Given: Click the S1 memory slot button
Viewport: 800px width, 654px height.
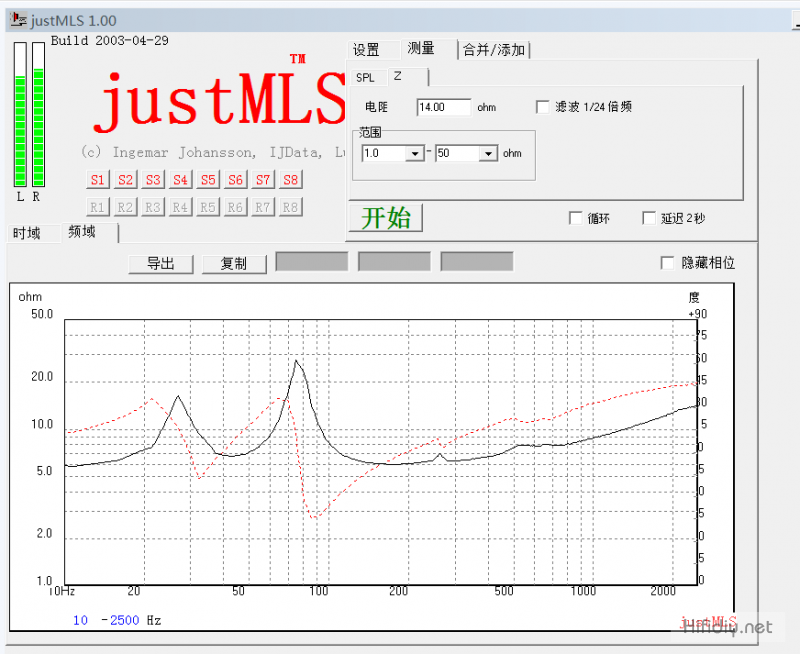Looking at the screenshot, I should (97, 180).
